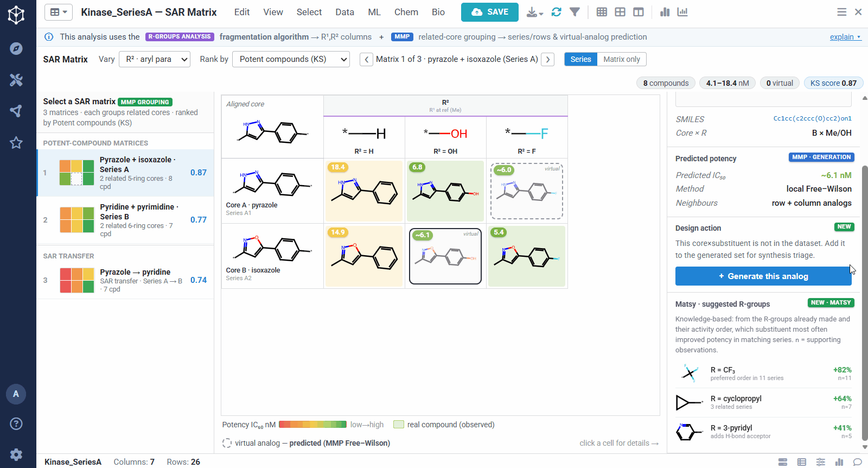Switch to Series view toggle
The height and width of the screenshot is (468, 868).
click(x=580, y=59)
